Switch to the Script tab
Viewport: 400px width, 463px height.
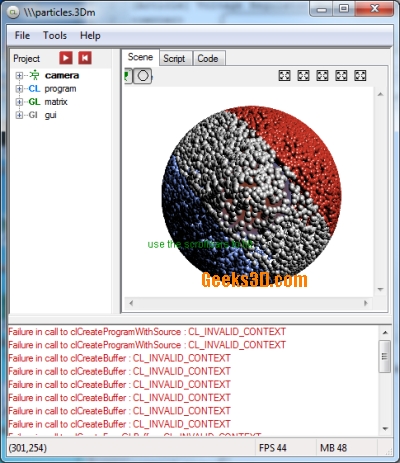(x=174, y=59)
